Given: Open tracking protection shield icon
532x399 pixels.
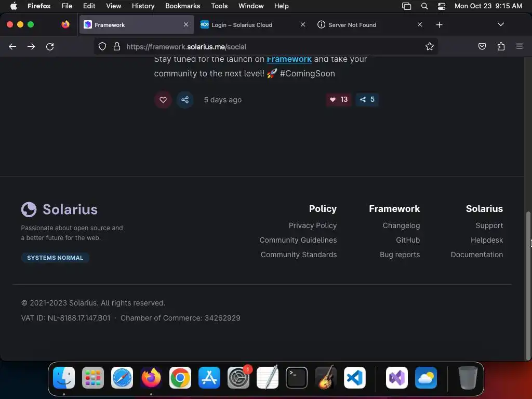Looking at the screenshot, I should 102,46.
